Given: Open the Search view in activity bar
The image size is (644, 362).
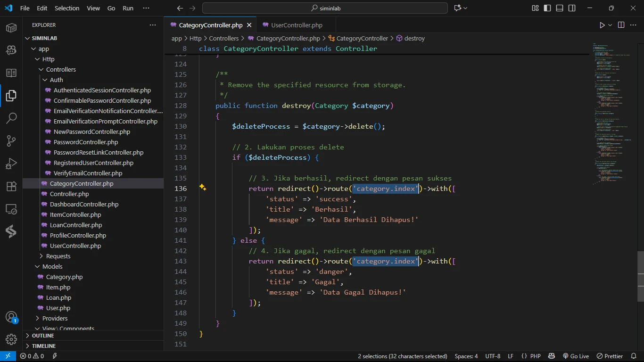Looking at the screenshot, I should [x=11, y=118].
